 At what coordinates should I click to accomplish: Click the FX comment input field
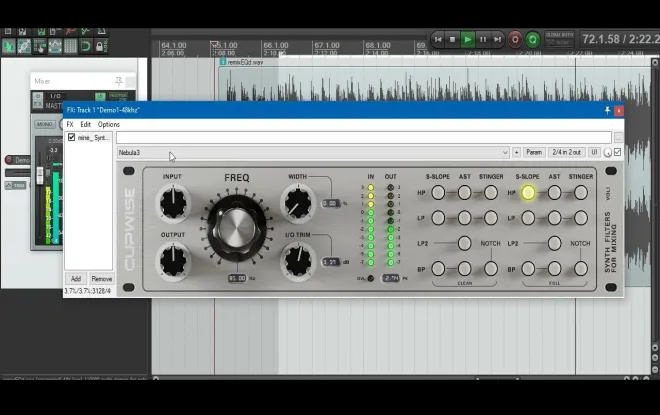(x=364, y=137)
